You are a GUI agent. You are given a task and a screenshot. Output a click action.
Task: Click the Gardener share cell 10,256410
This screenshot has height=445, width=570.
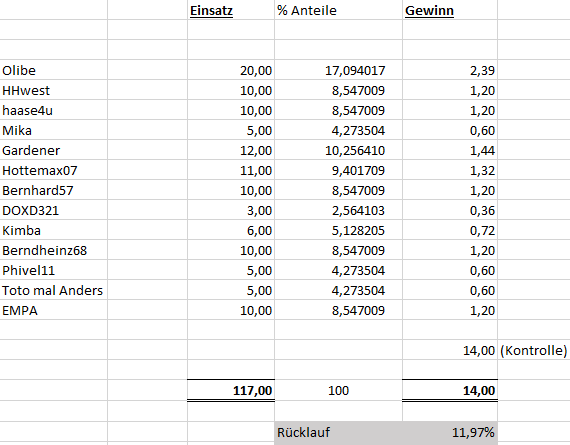click(x=338, y=150)
